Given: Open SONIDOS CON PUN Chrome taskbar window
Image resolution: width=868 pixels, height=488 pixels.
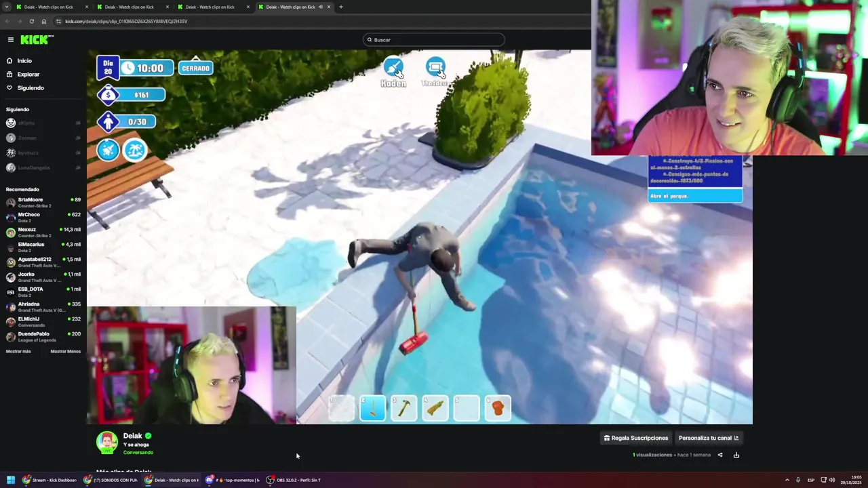Looking at the screenshot, I should pyautogui.click(x=111, y=480).
